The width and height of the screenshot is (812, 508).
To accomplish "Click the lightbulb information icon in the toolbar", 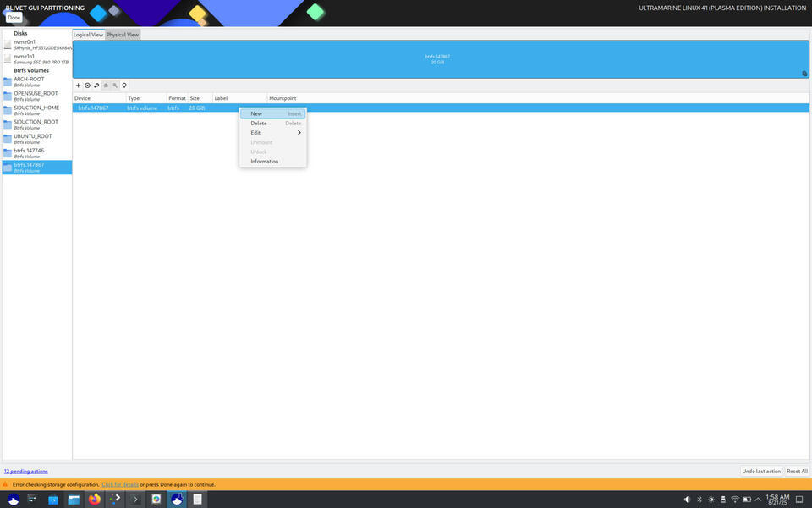I will click(x=124, y=86).
